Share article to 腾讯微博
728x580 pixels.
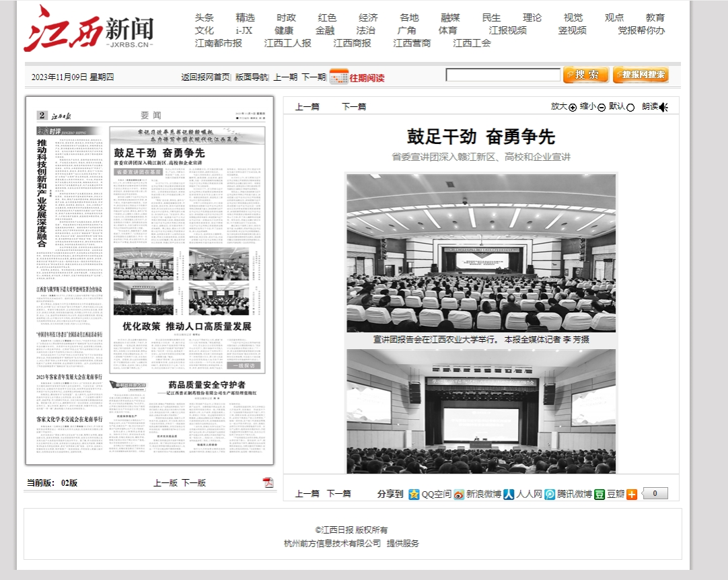point(568,495)
